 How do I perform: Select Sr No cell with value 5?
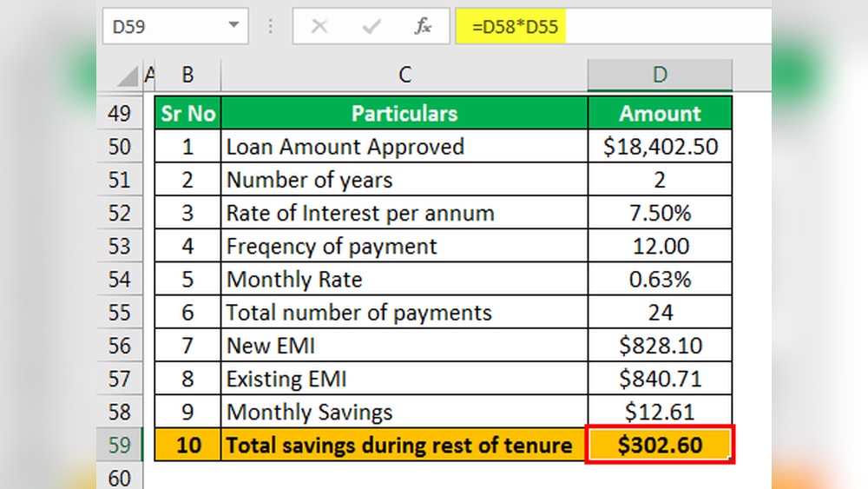coord(187,279)
